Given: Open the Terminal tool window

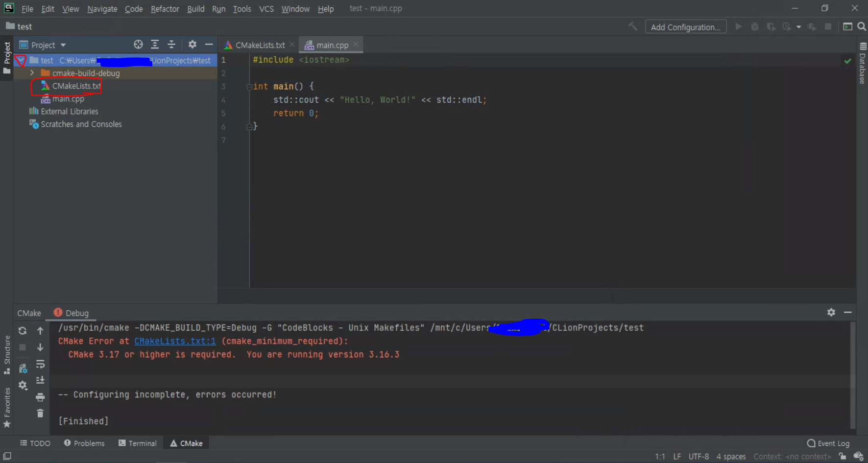Looking at the screenshot, I should [137, 443].
